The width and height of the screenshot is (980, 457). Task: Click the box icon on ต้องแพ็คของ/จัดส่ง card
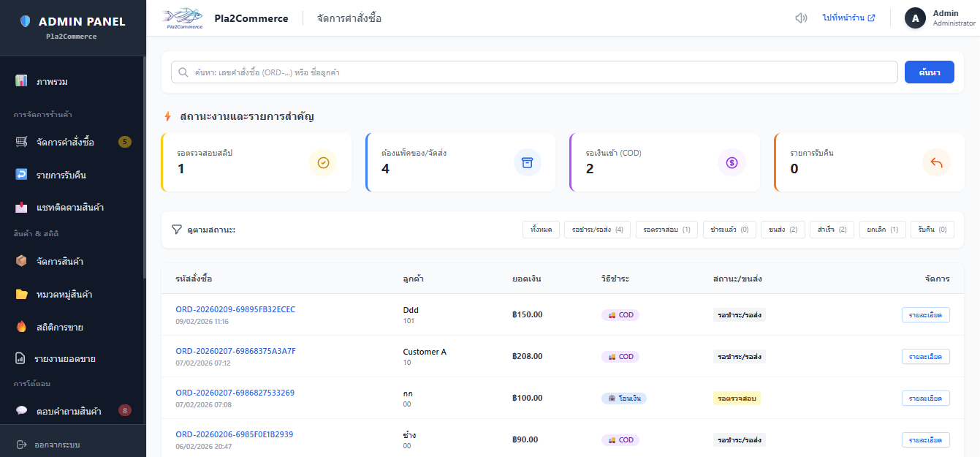(528, 162)
